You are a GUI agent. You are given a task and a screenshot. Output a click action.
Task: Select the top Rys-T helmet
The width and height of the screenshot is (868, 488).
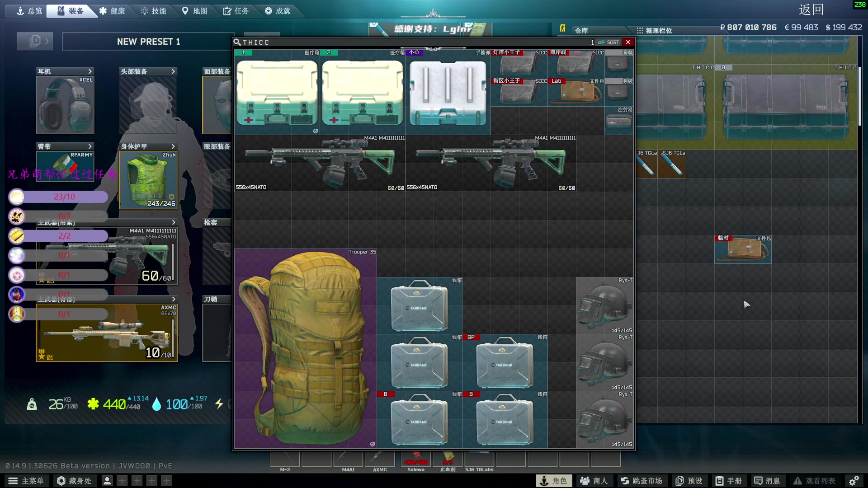[x=604, y=305]
